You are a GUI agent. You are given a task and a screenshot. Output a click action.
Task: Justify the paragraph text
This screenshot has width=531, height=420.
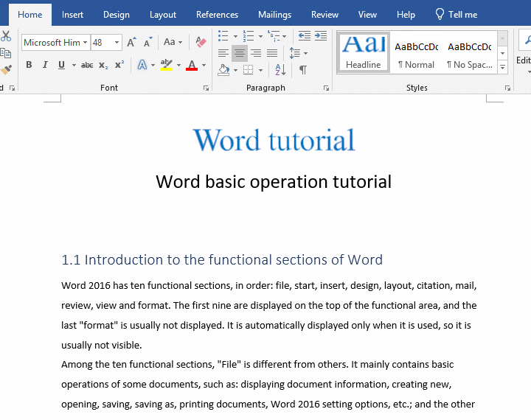pyautogui.click(x=272, y=53)
